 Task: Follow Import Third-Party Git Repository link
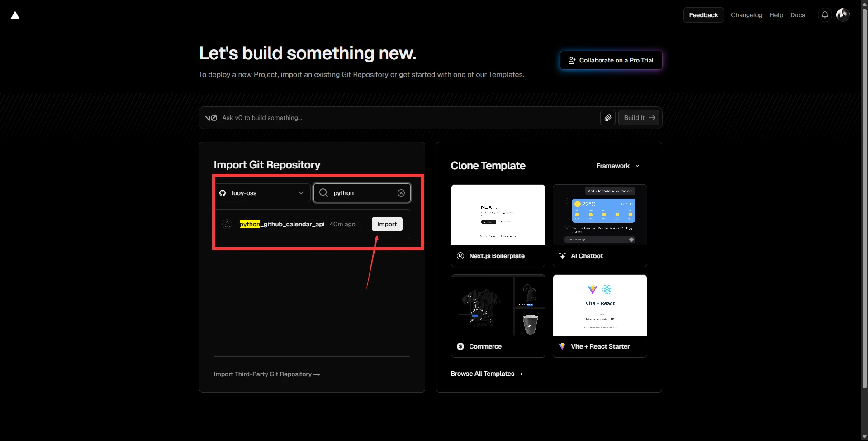click(266, 374)
